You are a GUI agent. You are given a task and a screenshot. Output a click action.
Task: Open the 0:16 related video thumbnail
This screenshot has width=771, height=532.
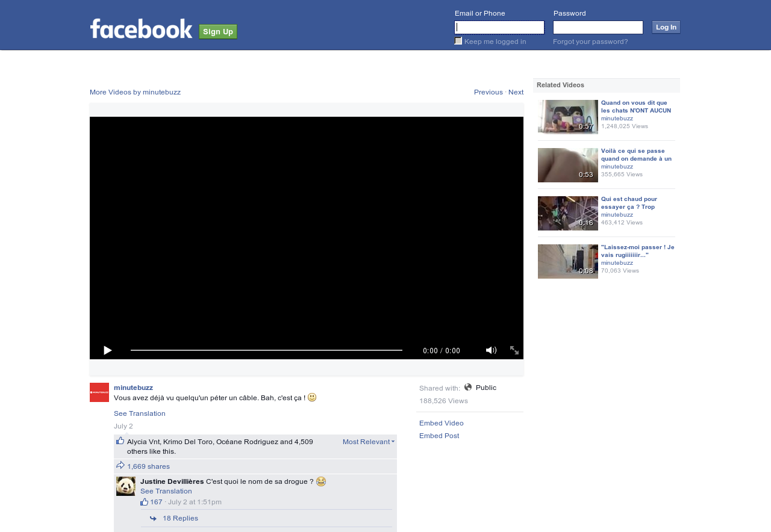point(568,213)
